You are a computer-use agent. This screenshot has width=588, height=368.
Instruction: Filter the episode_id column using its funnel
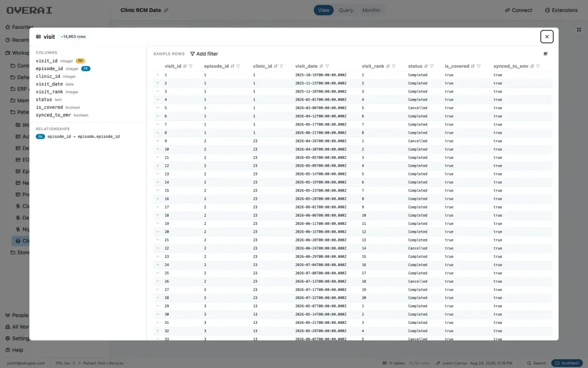pos(238,66)
